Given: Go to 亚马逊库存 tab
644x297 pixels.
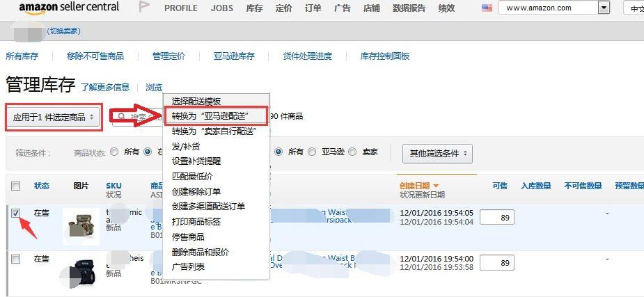Looking at the screenshot, I should coord(234,56).
